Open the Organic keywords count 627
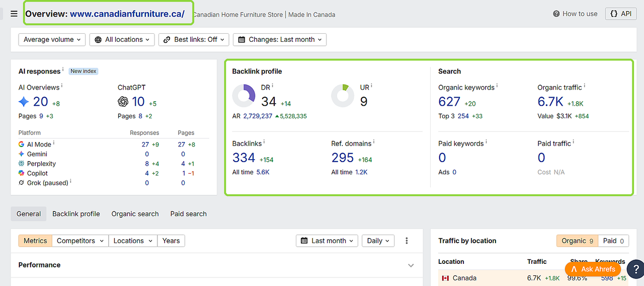 449,102
